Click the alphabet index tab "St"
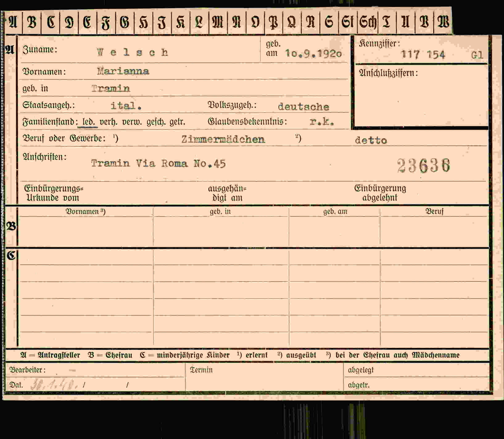 pos(348,22)
